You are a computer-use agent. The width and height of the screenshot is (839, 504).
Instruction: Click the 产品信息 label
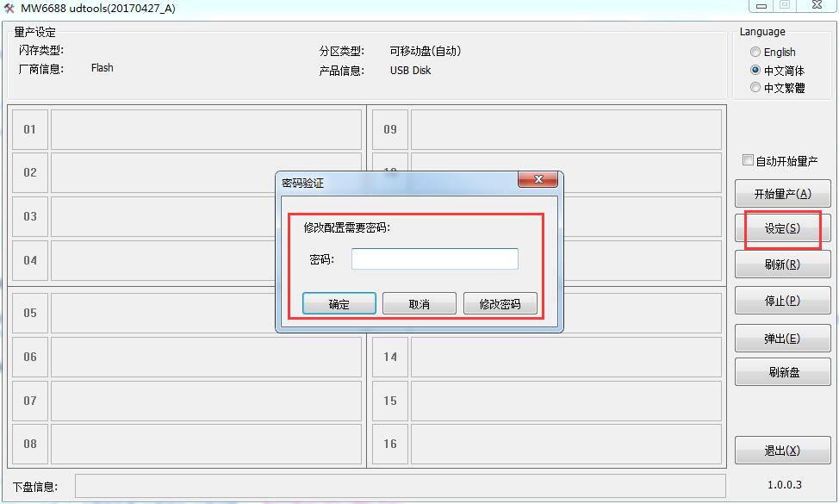click(x=342, y=71)
